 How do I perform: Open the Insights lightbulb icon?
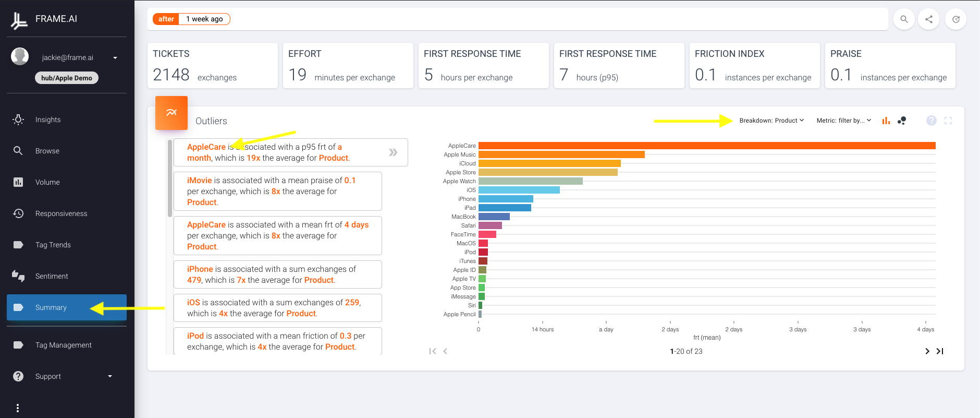coord(18,120)
